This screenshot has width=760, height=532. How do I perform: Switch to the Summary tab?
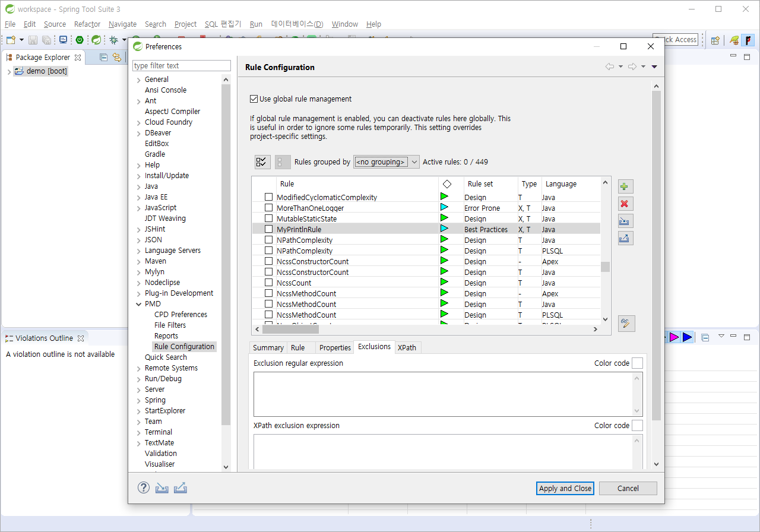coord(268,348)
